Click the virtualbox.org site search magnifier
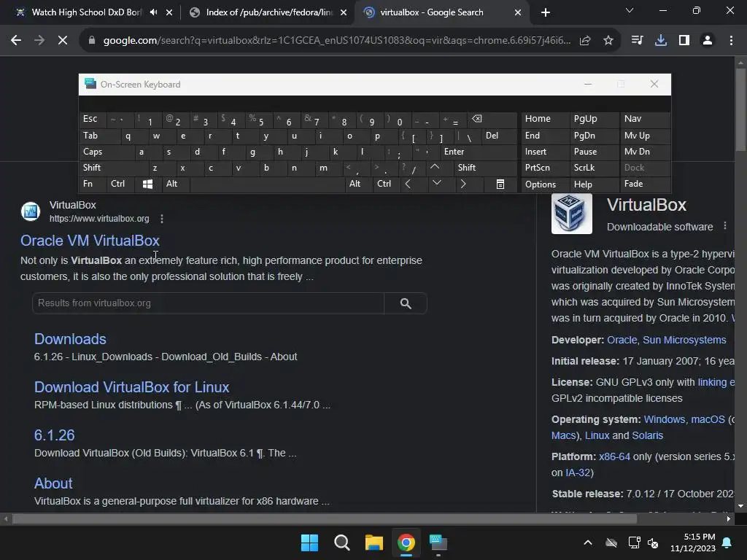 tap(406, 303)
